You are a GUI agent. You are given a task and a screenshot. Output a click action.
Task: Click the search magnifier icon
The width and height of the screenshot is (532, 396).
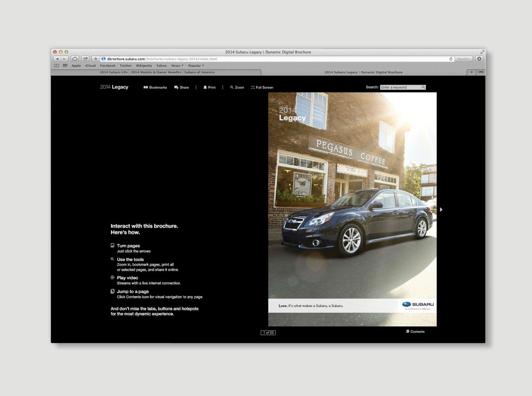423,87
